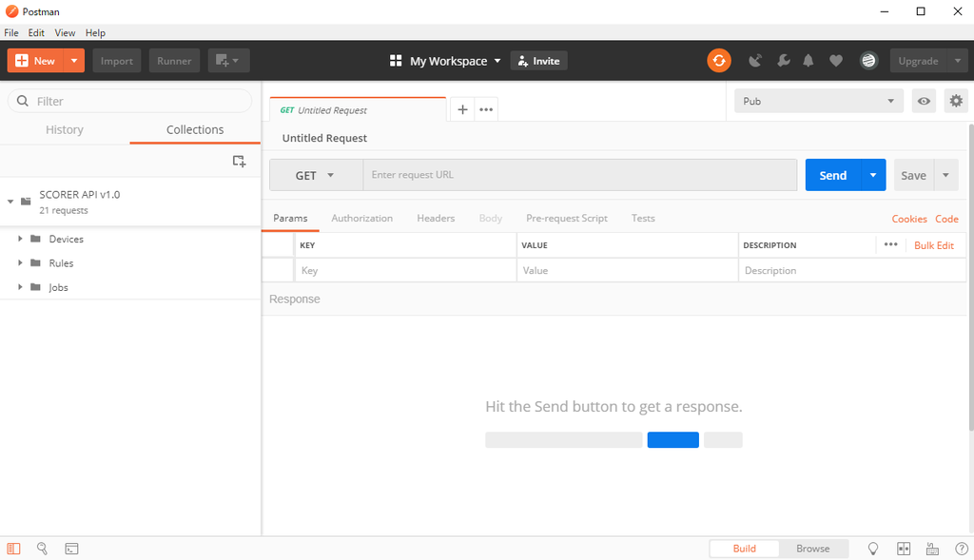The width and height of the screenshot is (974, 560).
Task: Open the View menu
Action: pyautogui.click(x=65, y=33)
